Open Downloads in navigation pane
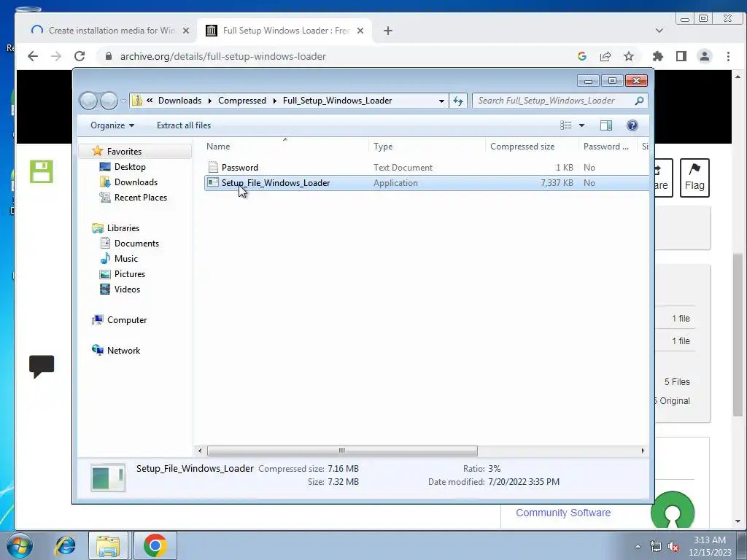The height and width of the screenshot is (560, 747). click(x=136, y=182)
